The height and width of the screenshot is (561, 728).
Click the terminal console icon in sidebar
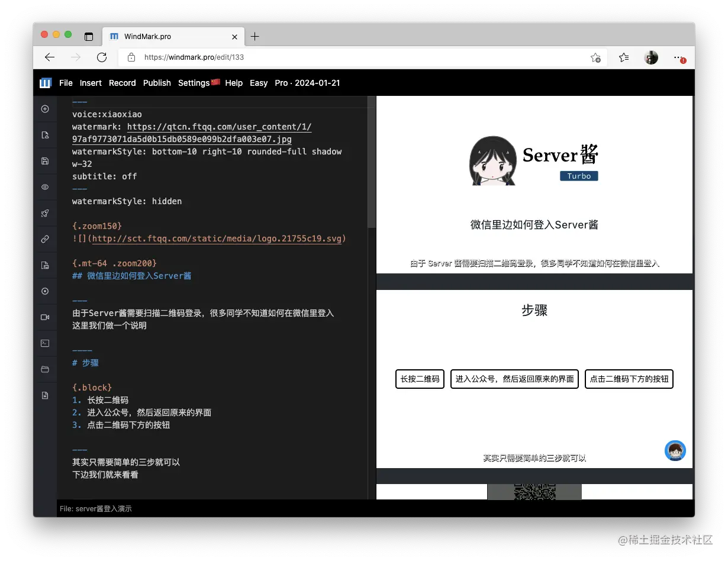45,343
